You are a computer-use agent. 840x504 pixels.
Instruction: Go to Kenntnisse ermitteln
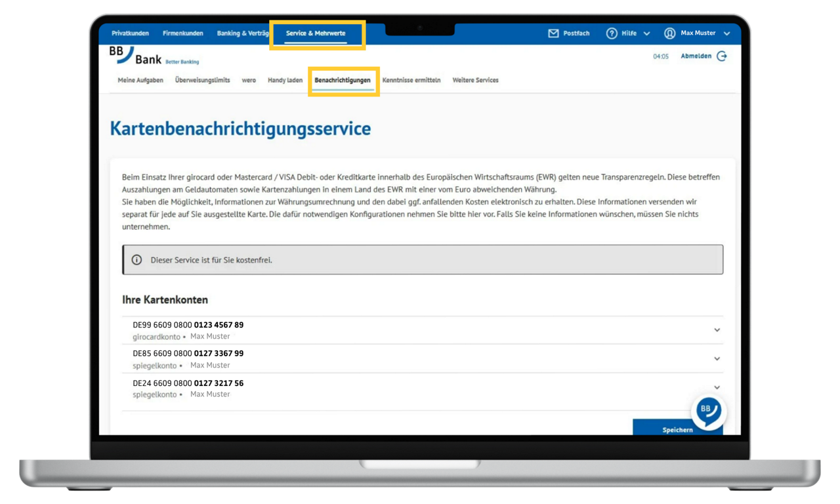[411, 80]
